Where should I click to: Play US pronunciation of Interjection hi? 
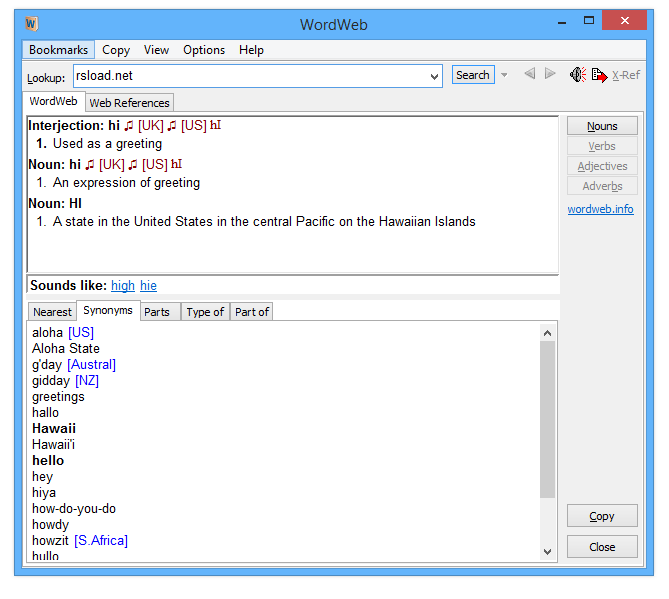pos(172,126)
